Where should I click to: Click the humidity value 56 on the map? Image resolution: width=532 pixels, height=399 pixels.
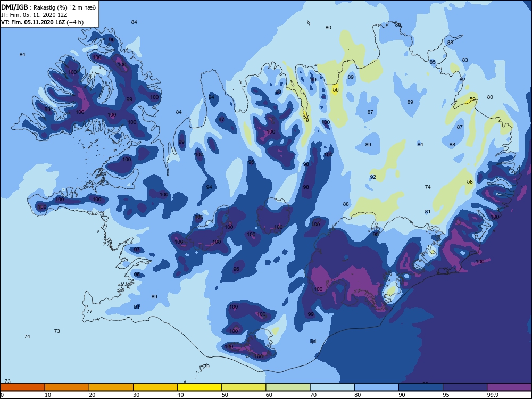tap(336, 89)
